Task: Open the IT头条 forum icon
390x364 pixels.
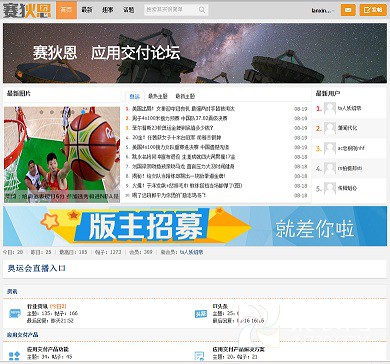Action: point(201,313)
